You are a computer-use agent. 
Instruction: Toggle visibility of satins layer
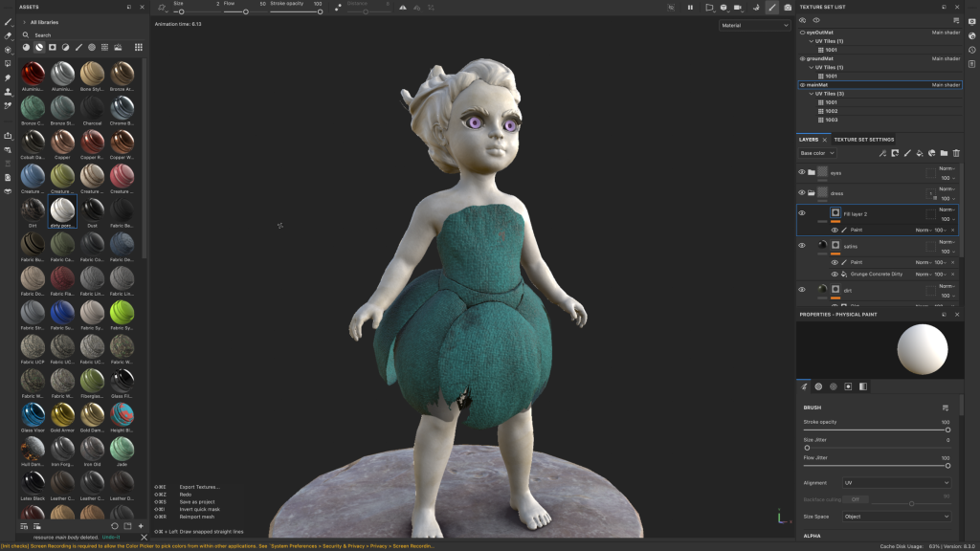(x=802, y=246)
